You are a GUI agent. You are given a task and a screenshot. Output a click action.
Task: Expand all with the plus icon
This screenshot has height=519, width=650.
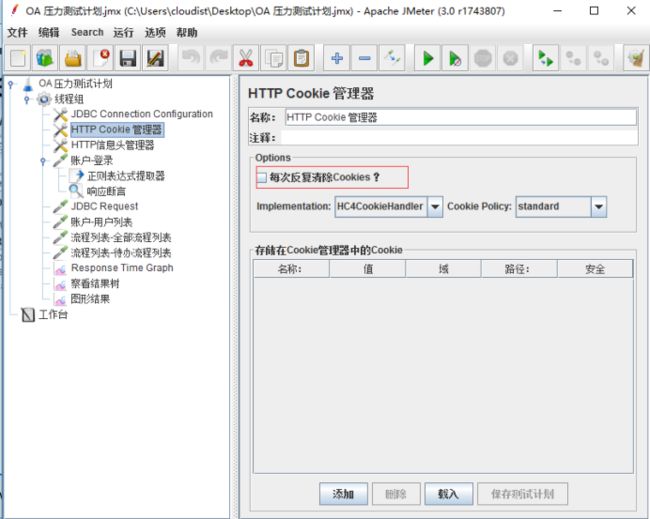(337, 58)
